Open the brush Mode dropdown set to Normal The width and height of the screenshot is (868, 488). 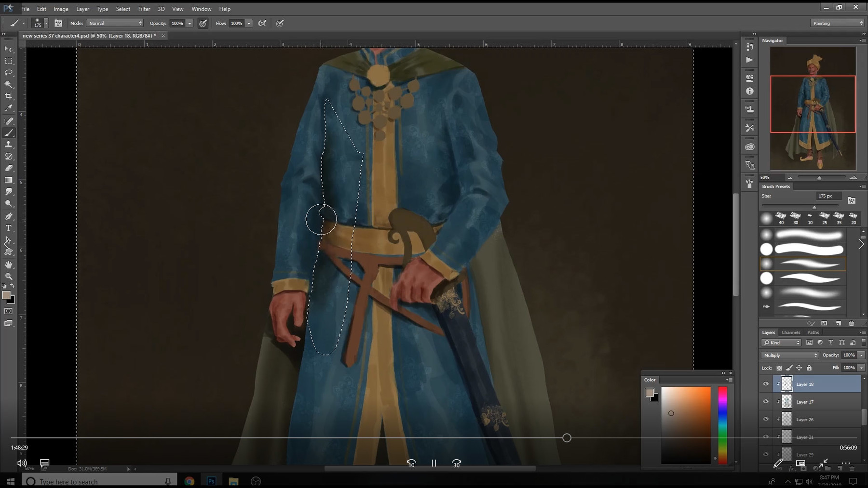[114, 23]
